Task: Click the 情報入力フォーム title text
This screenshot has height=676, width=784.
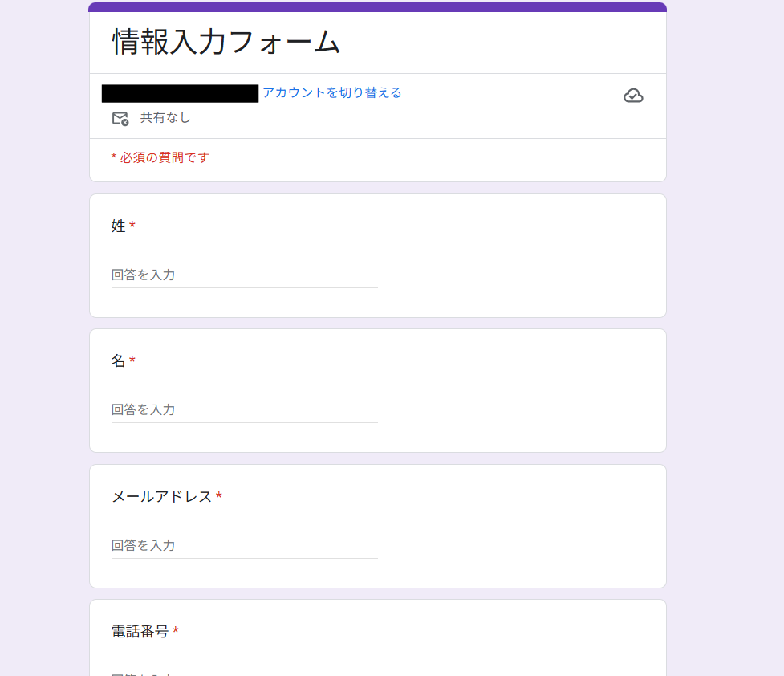Action: 226,42
